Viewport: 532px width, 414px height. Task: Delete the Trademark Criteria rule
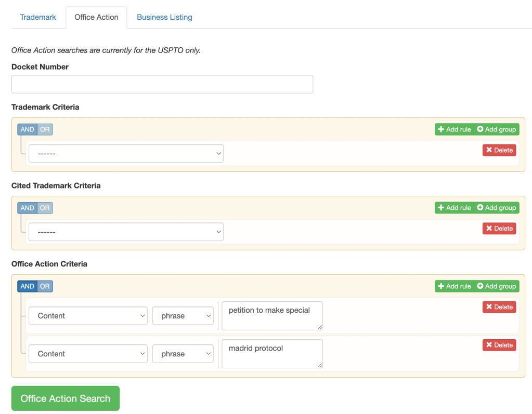pos(499,150)
